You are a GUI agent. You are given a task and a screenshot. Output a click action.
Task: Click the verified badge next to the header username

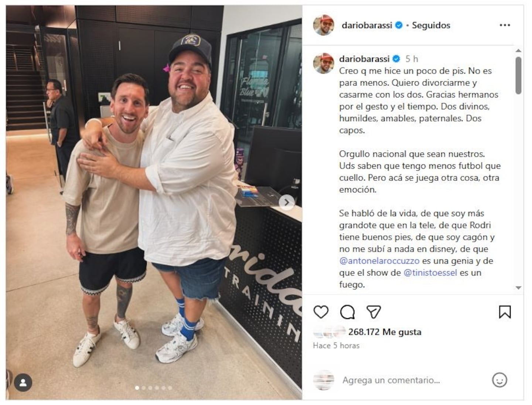(x=399, y=25)
